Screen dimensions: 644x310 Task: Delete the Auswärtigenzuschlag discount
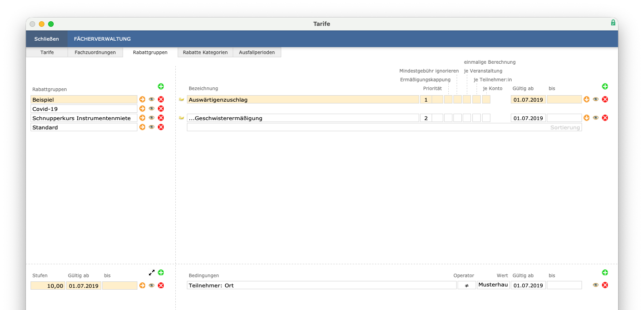pyautogui.click(x=605, y=99)
